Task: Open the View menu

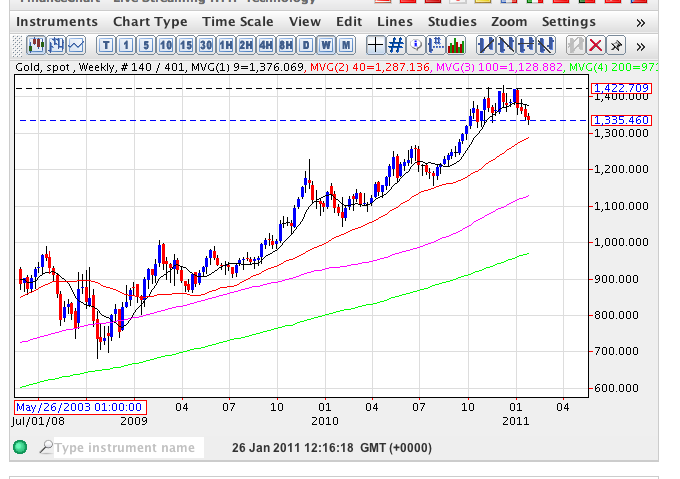Action: 305,22
